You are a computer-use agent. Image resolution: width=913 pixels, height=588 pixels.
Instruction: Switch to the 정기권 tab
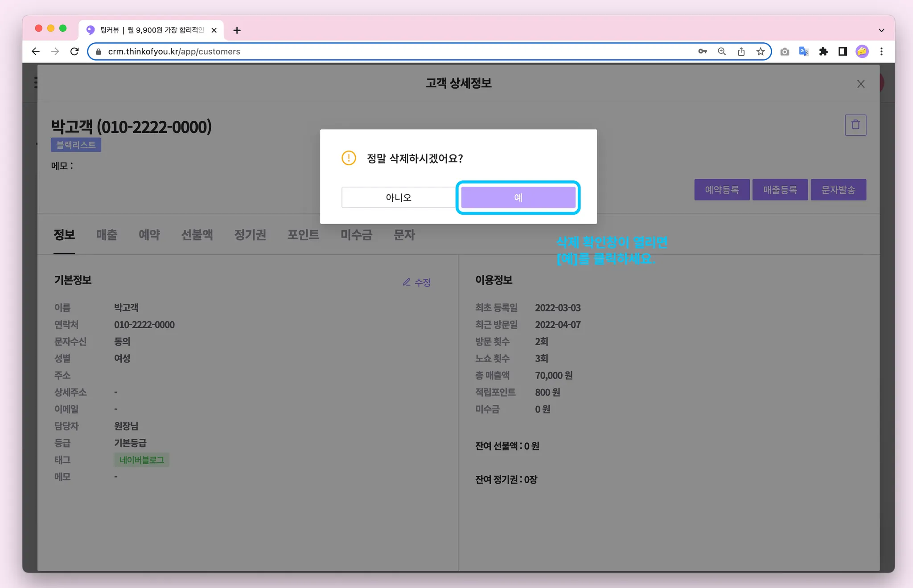click(x=250, y=235)
